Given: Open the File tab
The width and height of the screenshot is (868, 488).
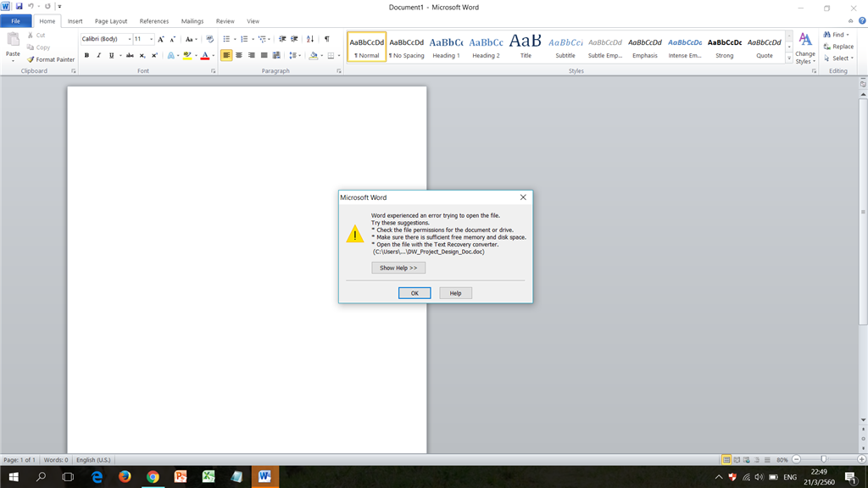Looking at the screenshot, I should 15,21.
